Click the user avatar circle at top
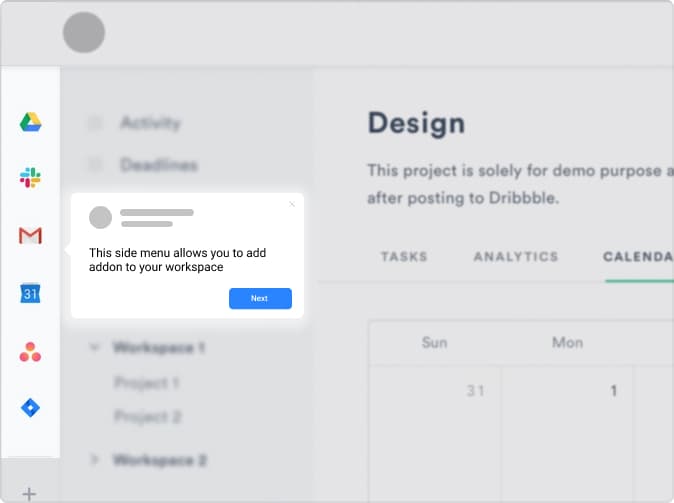 [84, 32]
